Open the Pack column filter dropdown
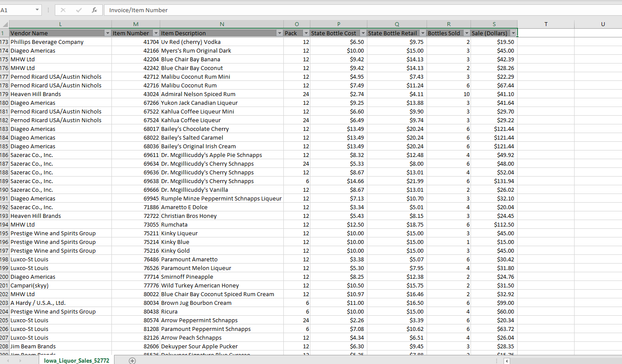This screenshot has height=364, width=622. coord(306,33)
